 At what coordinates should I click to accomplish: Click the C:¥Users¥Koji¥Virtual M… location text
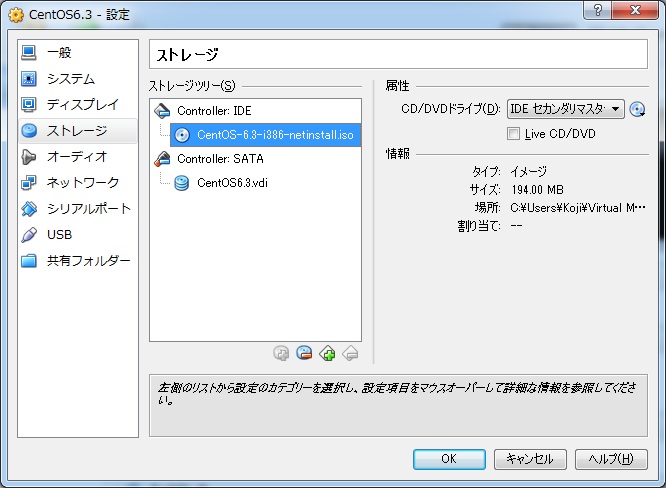pyautogui.click(x=578, y=208)
